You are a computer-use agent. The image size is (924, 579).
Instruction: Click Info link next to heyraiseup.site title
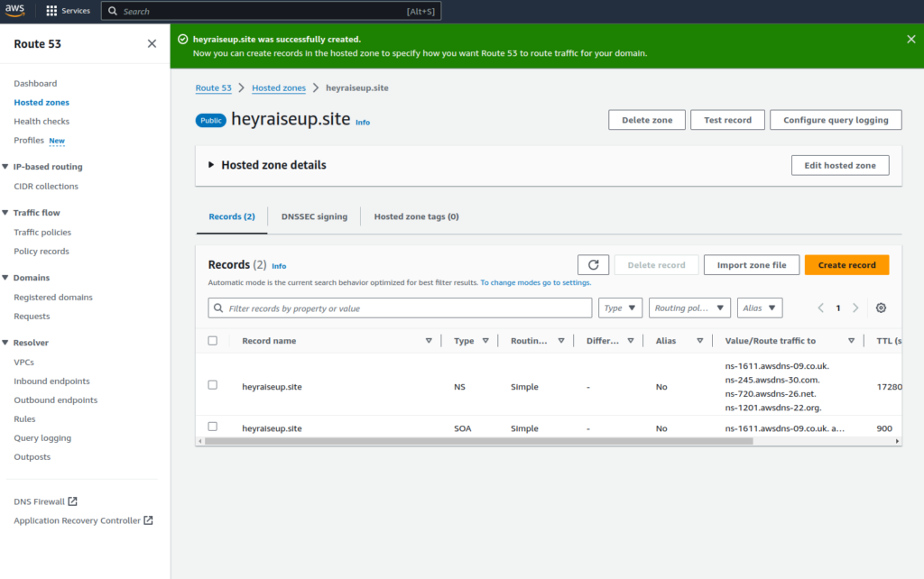point(363,123)
